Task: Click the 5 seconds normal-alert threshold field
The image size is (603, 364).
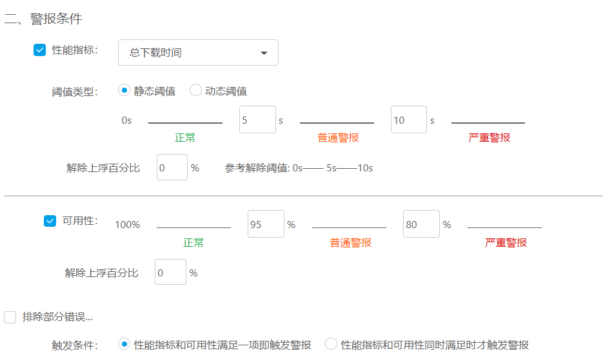Action: [257, 120]
